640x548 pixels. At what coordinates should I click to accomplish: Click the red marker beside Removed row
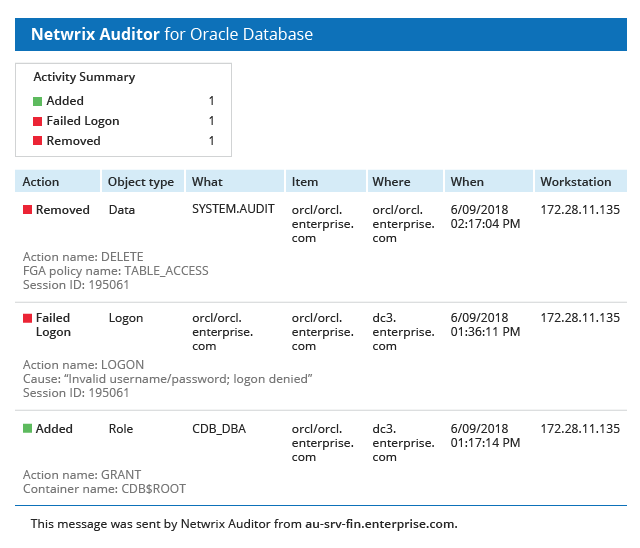click(27, 210)
